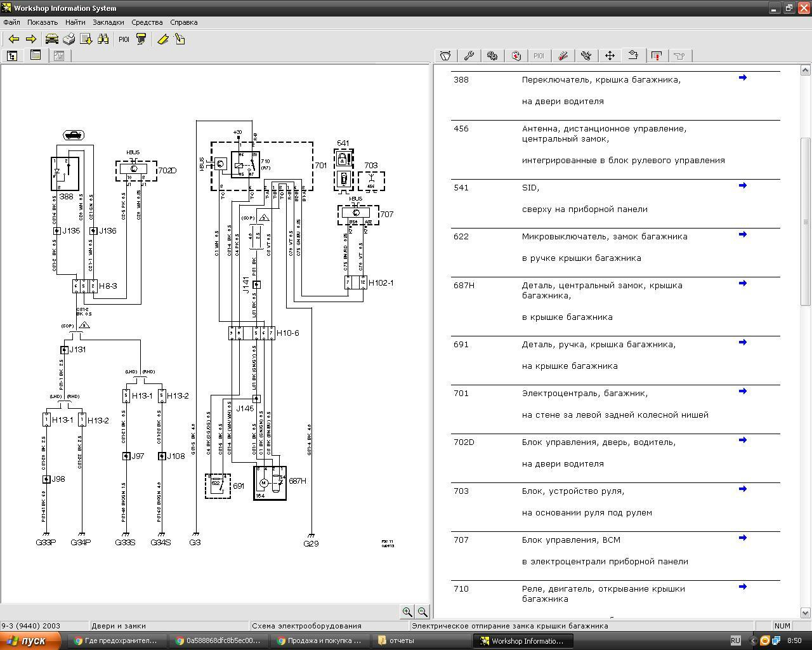This screenshot has height=650, width=812.
Task: Click the 541 SID symbol in diagram
Action: [x=343, y=169]
